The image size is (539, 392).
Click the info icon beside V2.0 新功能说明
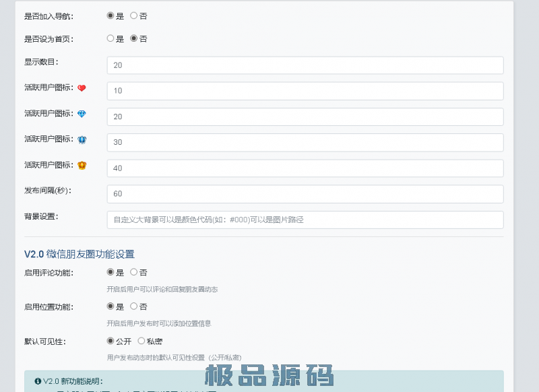38,381
